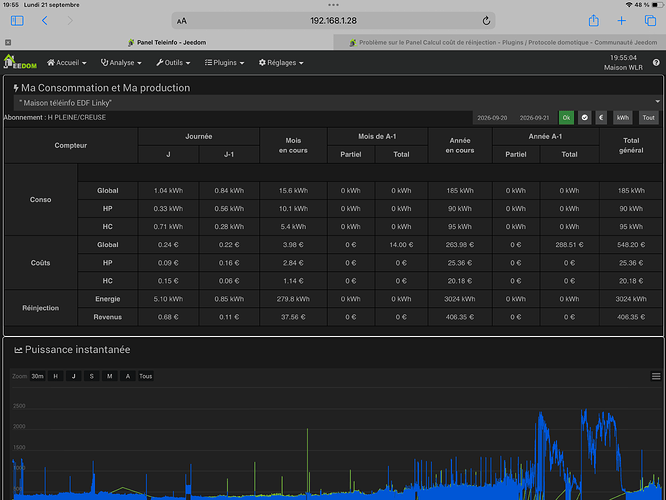Image resolution: width=666 pixels, height=500 pixels.
Task: Tap the Wi-Fi status icon
Action: pyautogui.click(x=629, y=5)
